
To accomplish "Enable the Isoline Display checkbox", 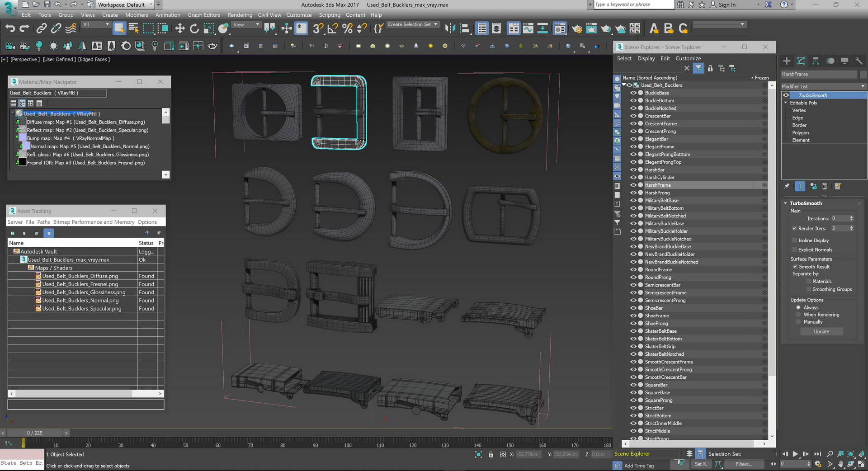I will (795, 240).
